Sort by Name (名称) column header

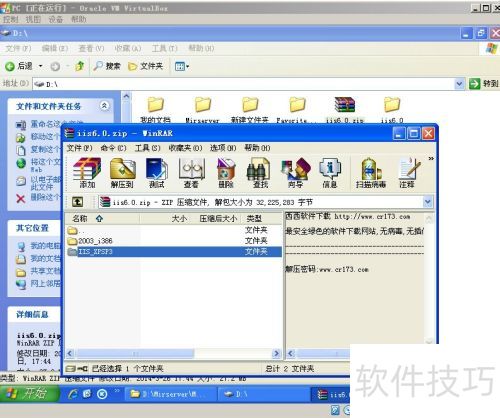pos(102,219)
